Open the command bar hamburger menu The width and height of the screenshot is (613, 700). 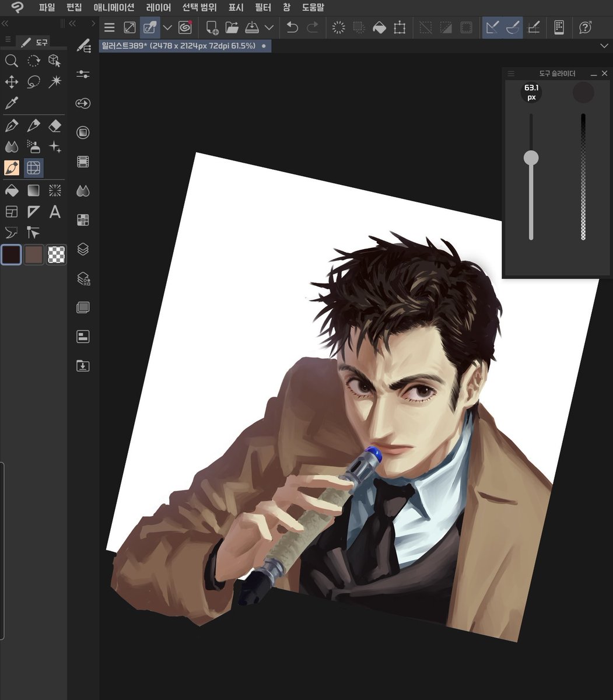click(109, 27)
